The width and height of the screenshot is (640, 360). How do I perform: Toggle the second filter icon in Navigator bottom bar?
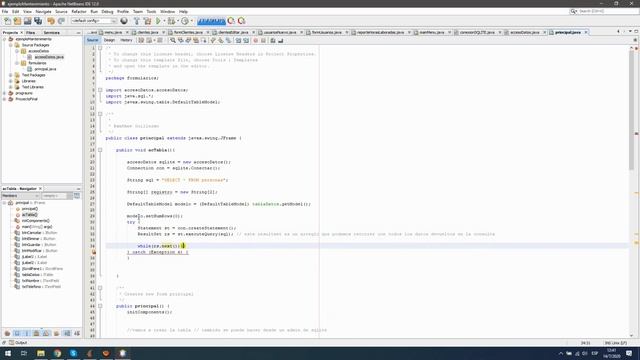click(17, 333)
